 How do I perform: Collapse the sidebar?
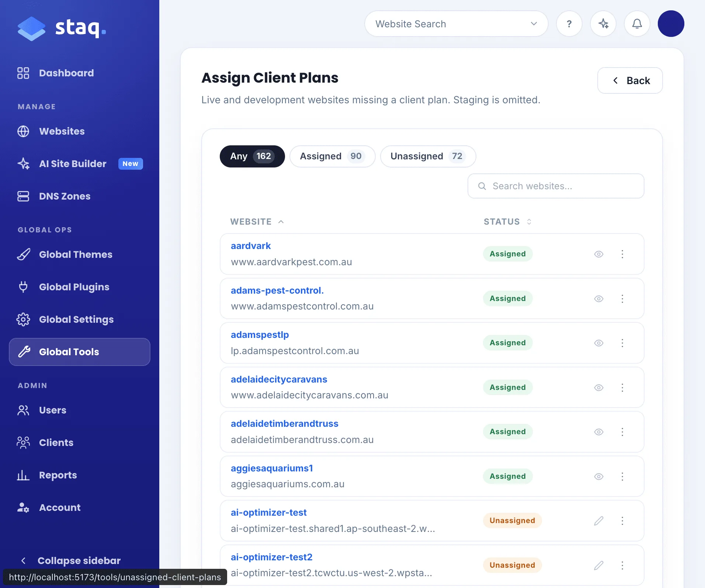70,561
